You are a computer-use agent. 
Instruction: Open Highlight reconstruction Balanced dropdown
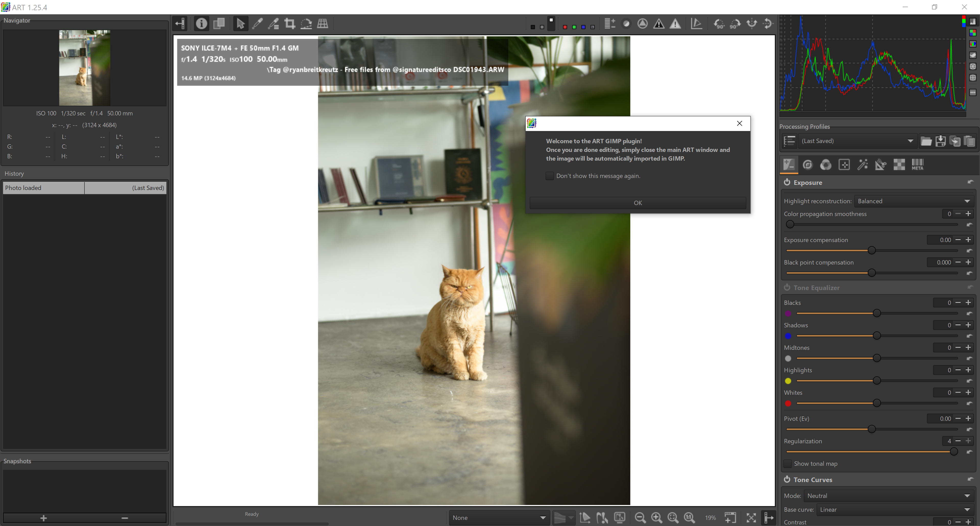click(913, 201)
